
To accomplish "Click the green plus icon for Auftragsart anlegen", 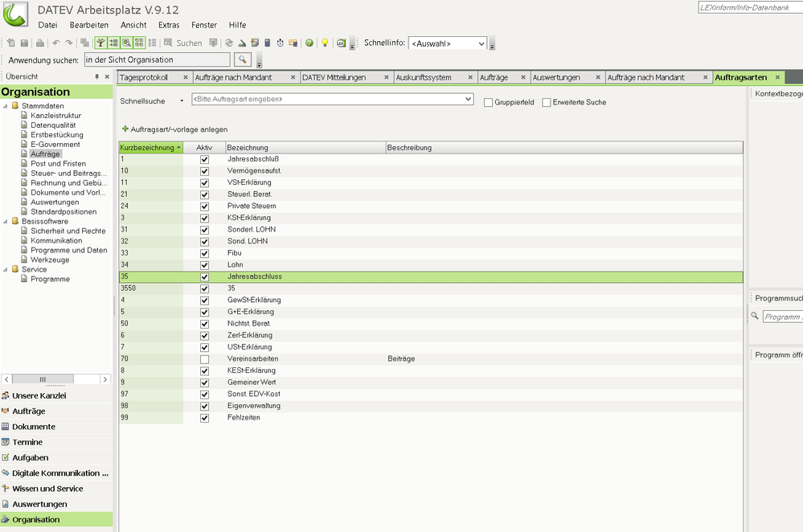I will pos(125,129).
